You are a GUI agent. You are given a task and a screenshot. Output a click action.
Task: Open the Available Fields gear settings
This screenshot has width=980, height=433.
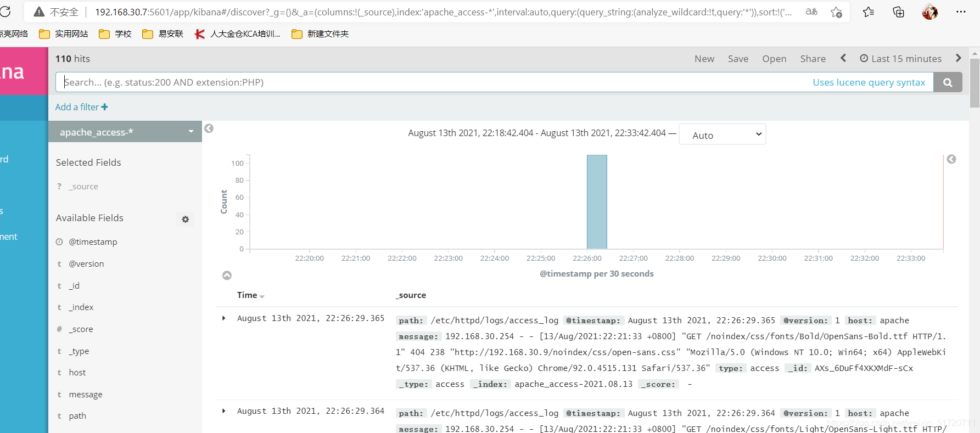coord(186,219)
